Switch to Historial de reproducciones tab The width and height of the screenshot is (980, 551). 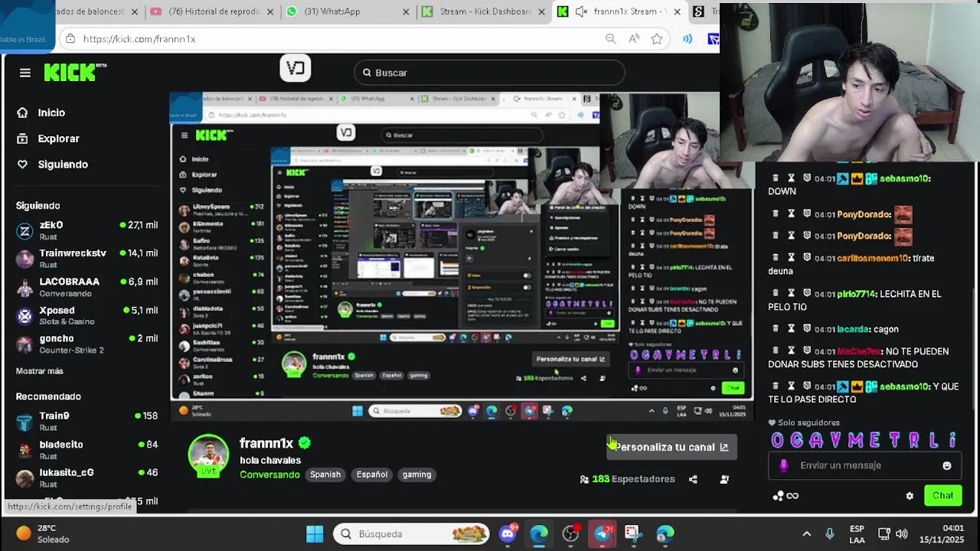[210, 11]
